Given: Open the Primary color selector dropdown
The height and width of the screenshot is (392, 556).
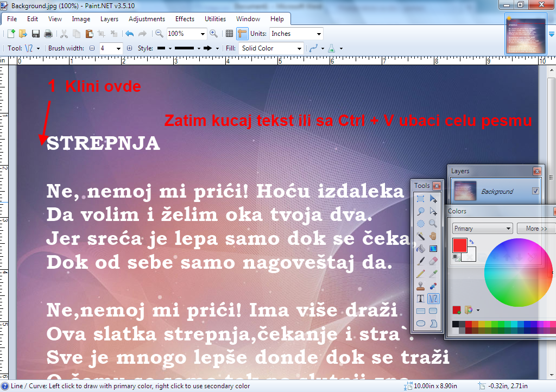Looking at the screenshot, I should click(x=483, y=229).
